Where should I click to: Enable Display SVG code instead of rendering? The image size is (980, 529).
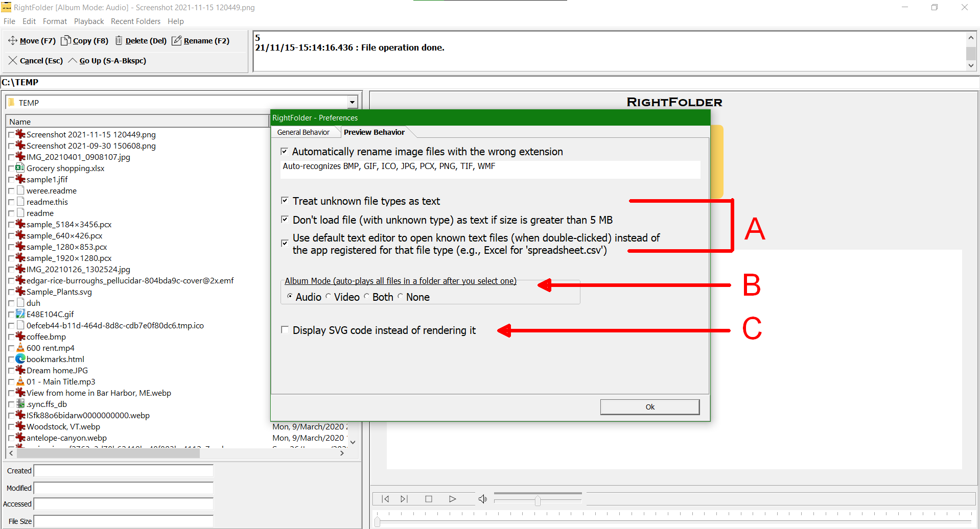pos(285,330)
